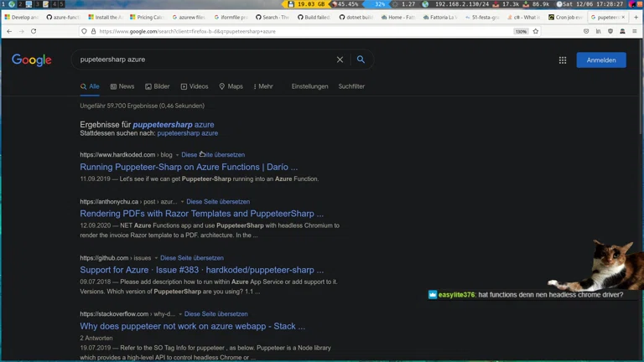Select the Alle results tab
644x362 pixels.
pyautogui.click(x=90, y=86)
